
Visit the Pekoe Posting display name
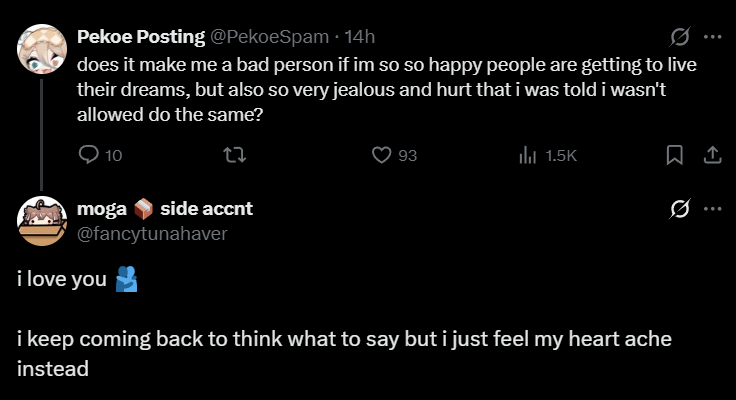[138, 37]
